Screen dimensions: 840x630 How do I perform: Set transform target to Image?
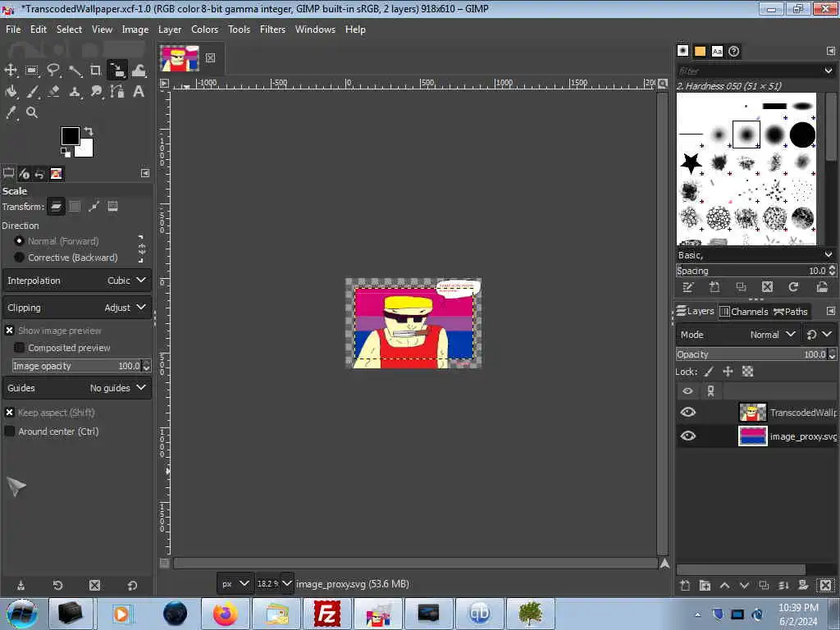point(112,207)
